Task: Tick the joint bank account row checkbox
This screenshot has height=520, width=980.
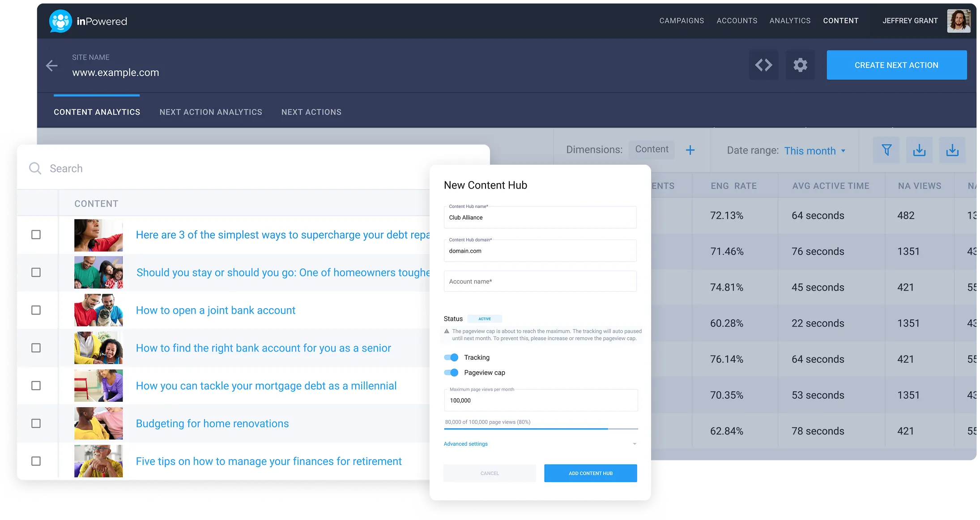Action: coord(36,310)
